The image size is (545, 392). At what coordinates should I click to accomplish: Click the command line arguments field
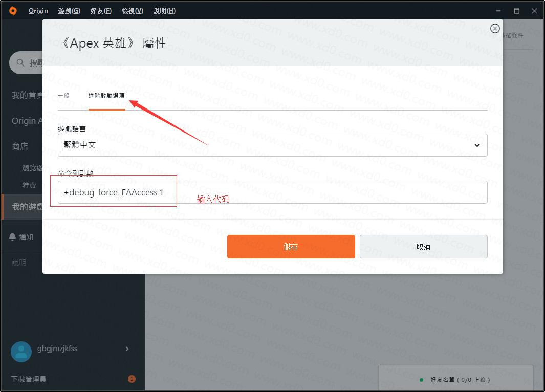pyautogui.click(x=272, y=192)
